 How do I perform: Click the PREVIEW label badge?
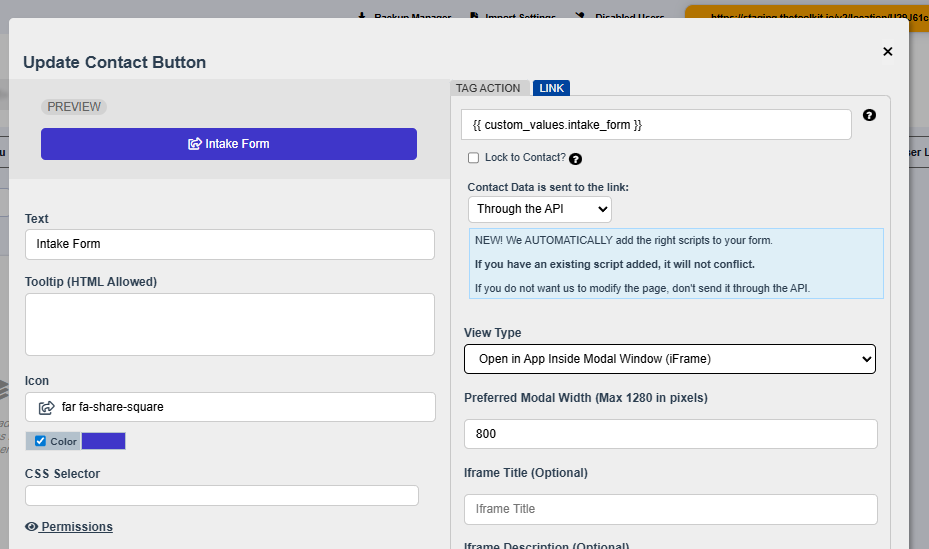74,107
